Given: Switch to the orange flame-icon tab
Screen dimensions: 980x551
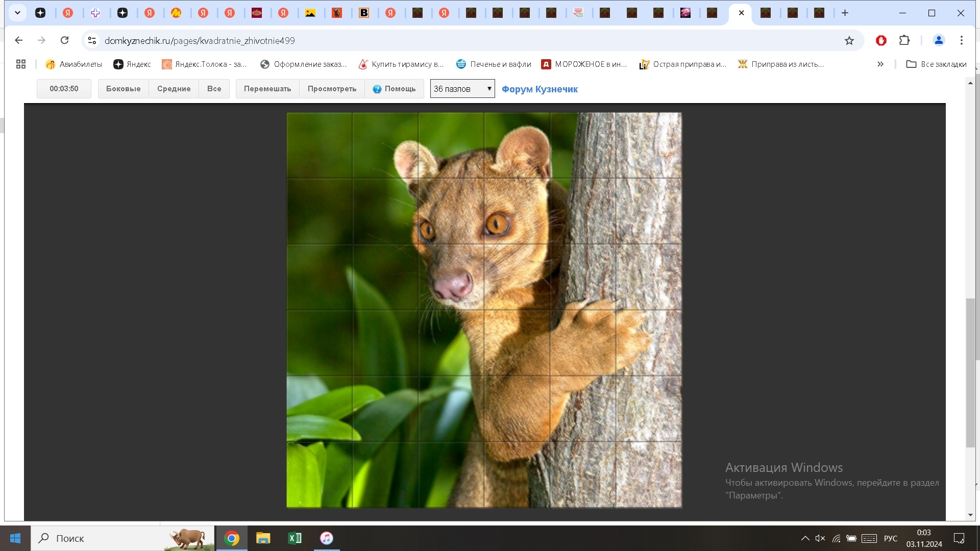Looking at the screenshot, I should (x=176, y=13).
